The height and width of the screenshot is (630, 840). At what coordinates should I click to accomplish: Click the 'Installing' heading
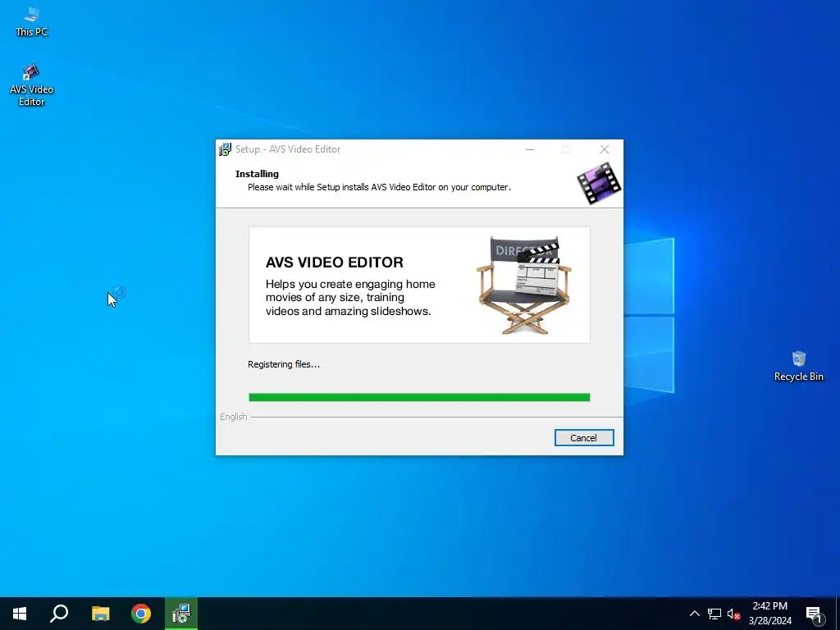257,174
